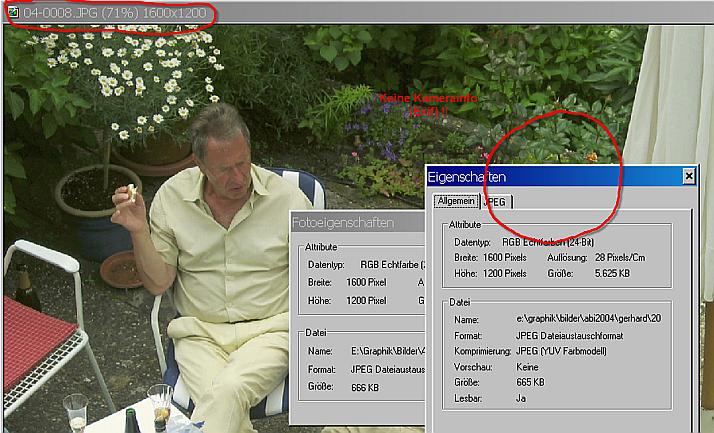The image size is (714, 433).
Task: Click the image document icon in title bar
Action: pos(13,14)
